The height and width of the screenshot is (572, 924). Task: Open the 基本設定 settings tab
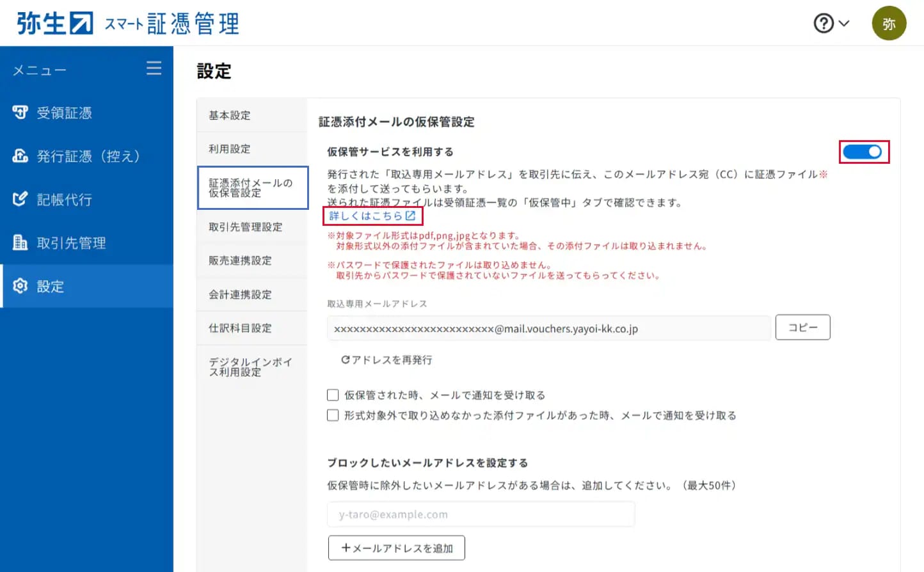click(230, 115)
